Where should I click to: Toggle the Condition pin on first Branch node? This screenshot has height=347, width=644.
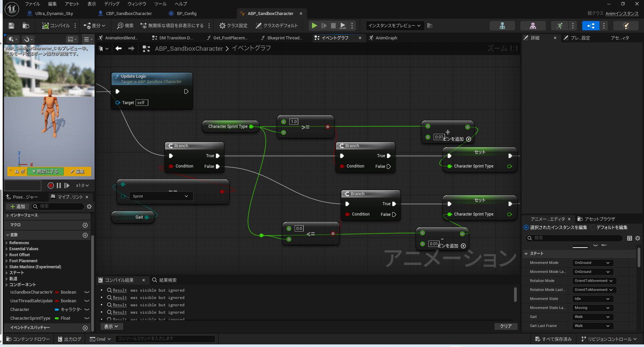(171, 166)
